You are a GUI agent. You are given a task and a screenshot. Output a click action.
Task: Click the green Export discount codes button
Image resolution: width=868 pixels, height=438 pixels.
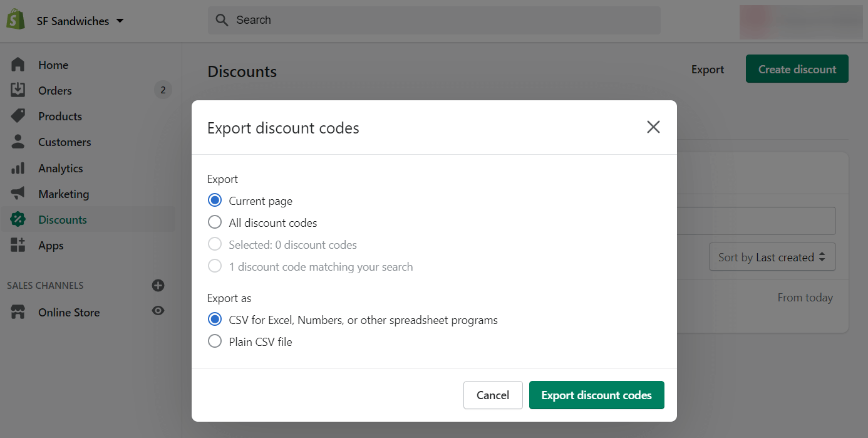point(596,395)
